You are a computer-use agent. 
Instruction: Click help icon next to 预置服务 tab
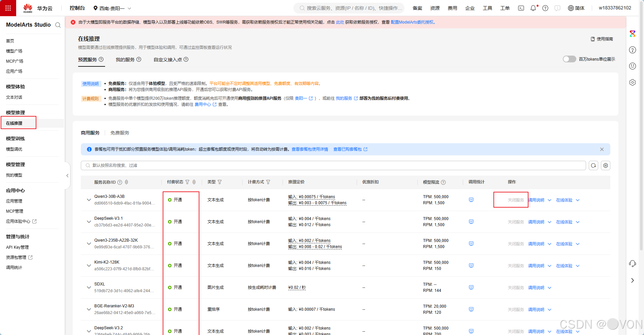101,59
